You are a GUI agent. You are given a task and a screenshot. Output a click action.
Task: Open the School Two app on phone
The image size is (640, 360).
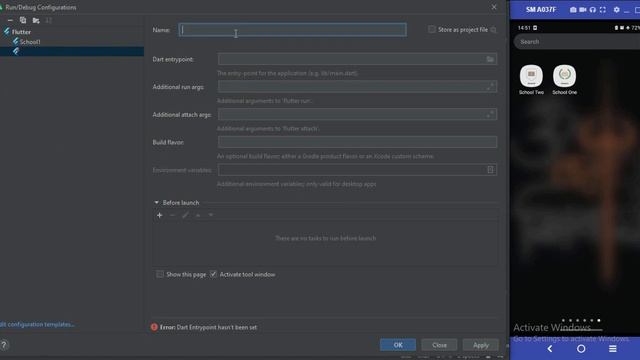pyautogui.click(x=531, y=80)
